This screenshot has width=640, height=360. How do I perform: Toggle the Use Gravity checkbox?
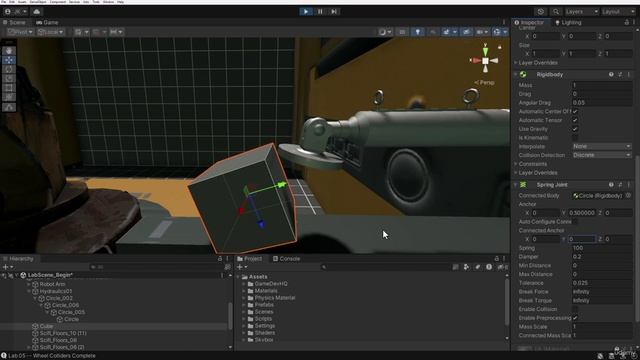coord(575,129)
